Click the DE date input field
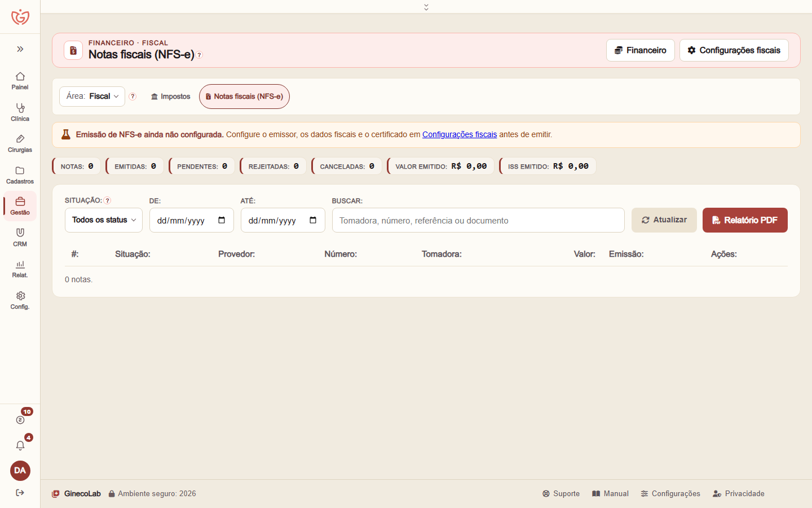 [x=192, y=220]
